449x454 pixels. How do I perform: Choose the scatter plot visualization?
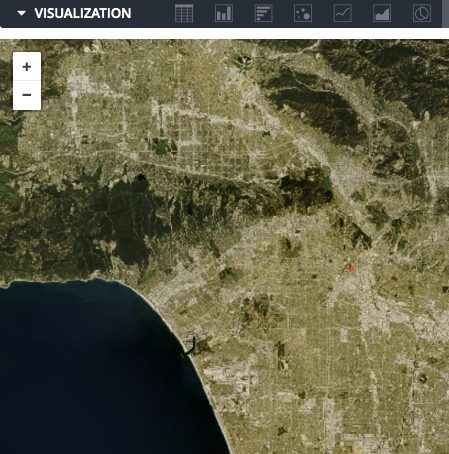303,13
